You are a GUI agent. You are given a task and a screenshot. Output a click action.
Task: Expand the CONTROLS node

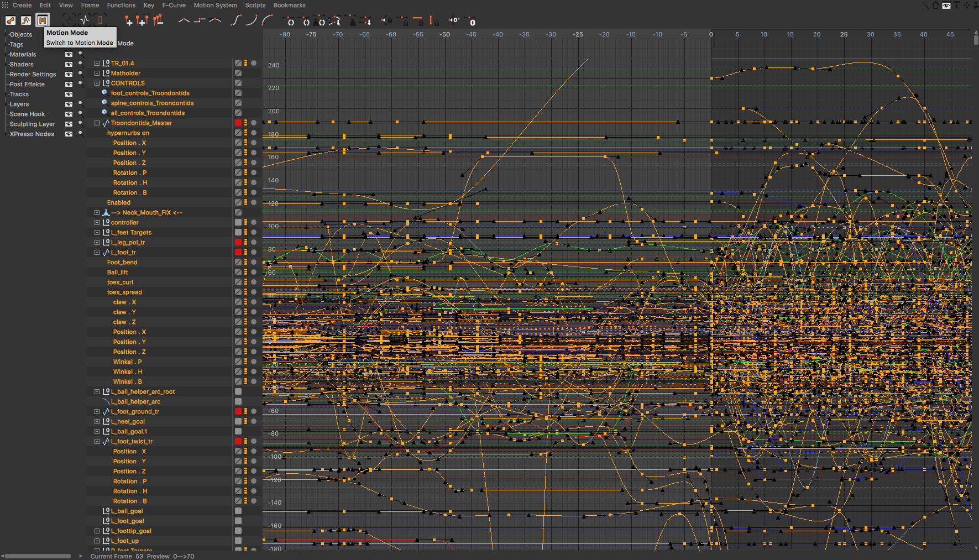click(x=97, y=83)
